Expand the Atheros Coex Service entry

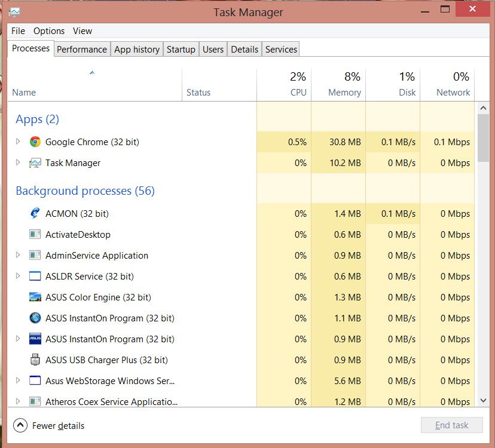pos(18,401)
